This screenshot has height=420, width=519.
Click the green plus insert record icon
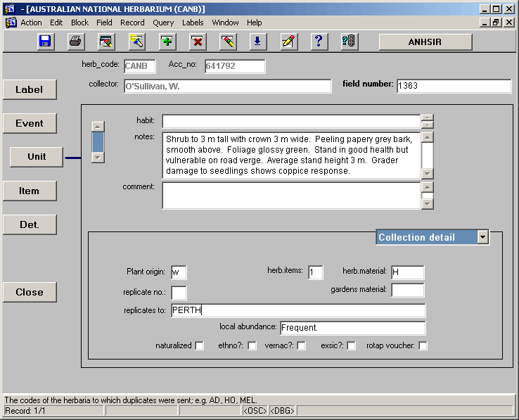[x=167, y=42]
